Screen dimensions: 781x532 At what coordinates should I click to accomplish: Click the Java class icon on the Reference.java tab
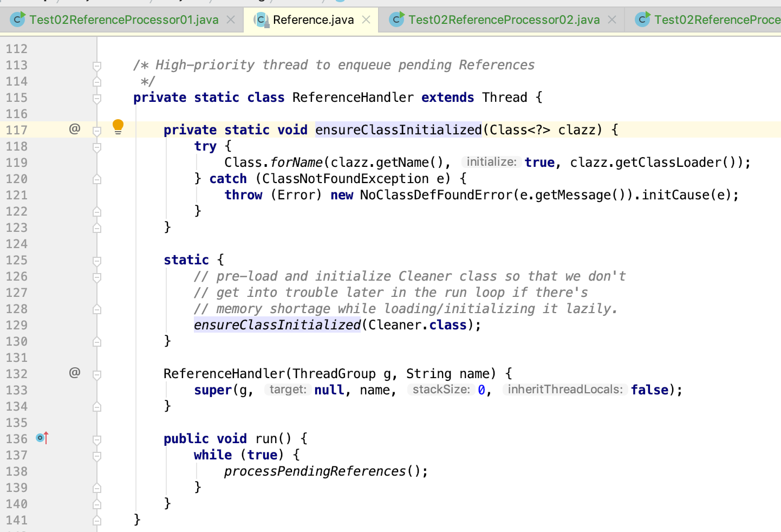(260, 19)
